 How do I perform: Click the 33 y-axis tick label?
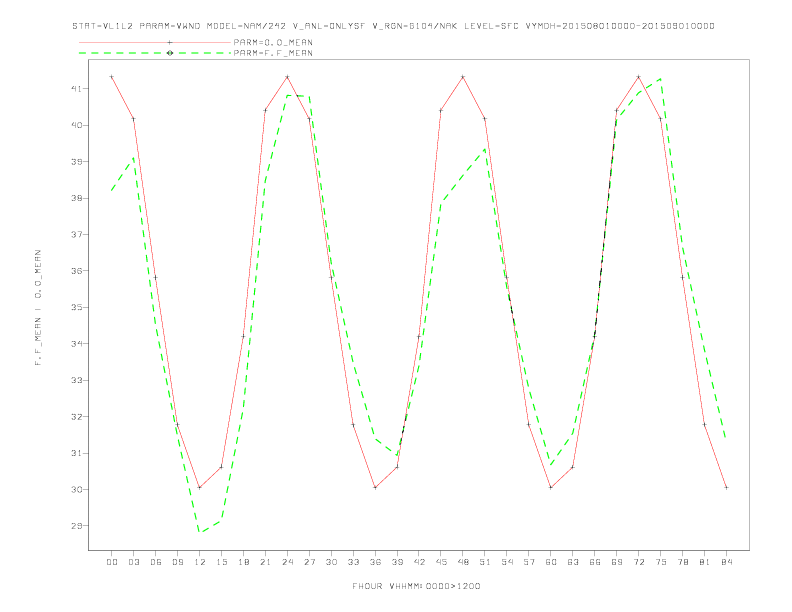pyautogui.click(x=76, y=380)
